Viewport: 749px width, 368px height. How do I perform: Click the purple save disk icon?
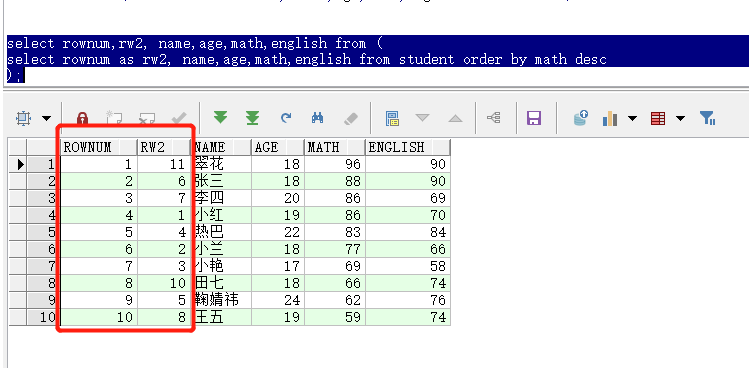(x=534, y=118)
